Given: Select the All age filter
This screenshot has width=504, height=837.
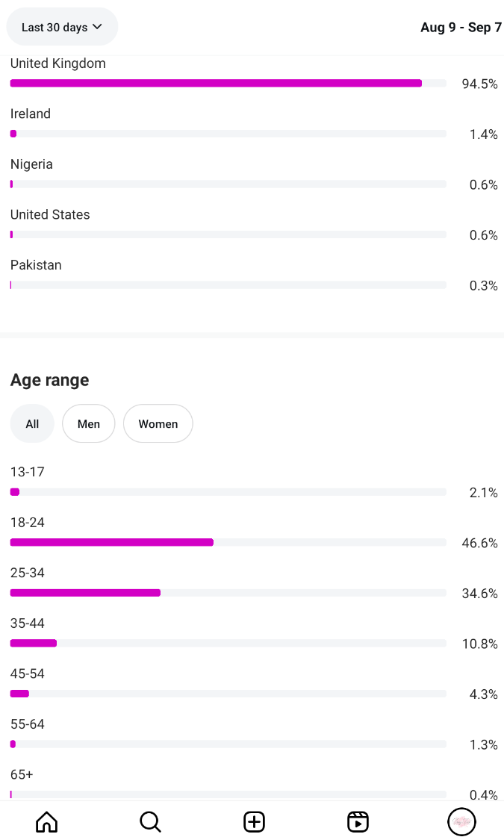Looking at the screenshot, I should point(32,424).
